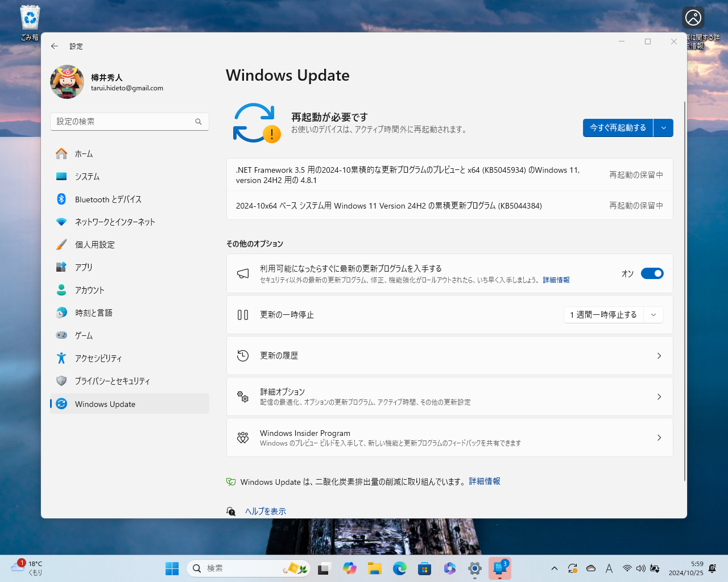This screenshot has width=728, height=582.
Task: Click 1 週間一時停止する button
Action: (603, 314)
